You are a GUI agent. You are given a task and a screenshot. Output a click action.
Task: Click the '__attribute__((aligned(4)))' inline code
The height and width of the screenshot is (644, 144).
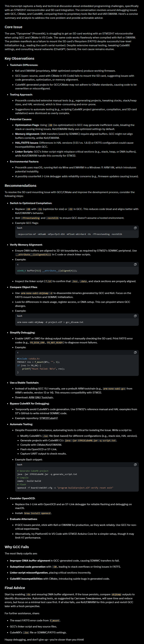(x=33, y=255)
